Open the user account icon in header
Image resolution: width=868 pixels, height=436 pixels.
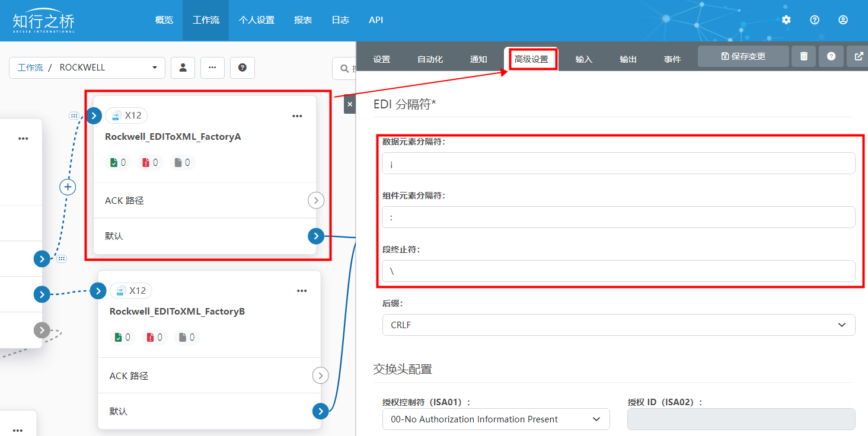843,20
